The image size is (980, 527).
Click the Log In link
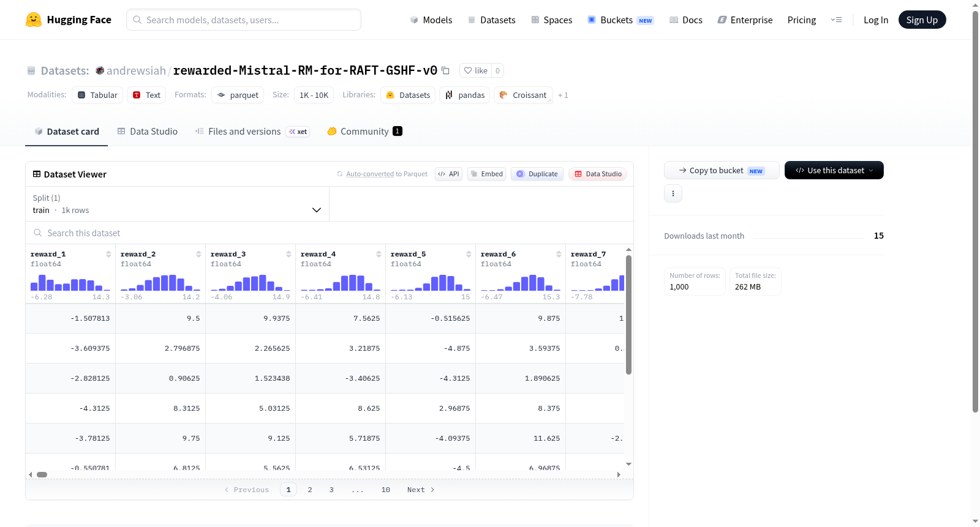click(x=876, y=20)
